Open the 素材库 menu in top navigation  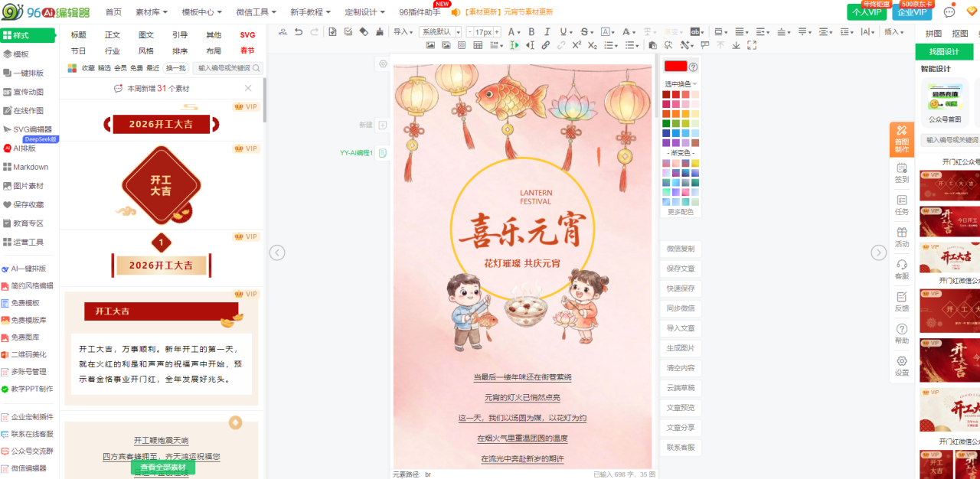point(152,12)
